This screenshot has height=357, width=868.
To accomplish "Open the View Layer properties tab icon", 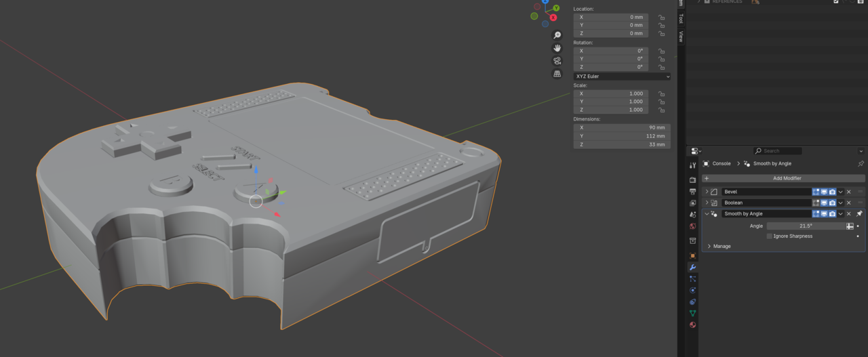I will 692,203.
